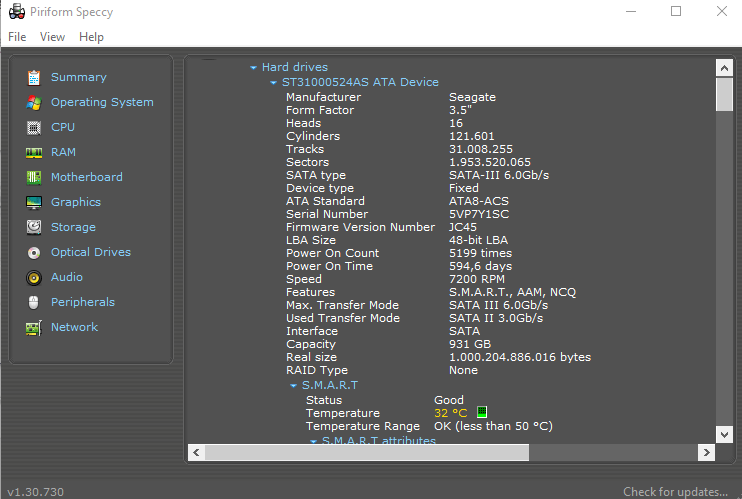Viewport: 742px width, 499px height.
Task: Click the 32 °C temperature value
Action: (450, 413)
